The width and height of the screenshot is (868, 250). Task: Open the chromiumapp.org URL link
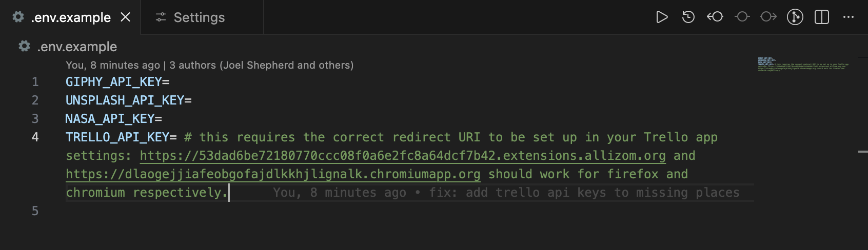(x=273, y=174)
